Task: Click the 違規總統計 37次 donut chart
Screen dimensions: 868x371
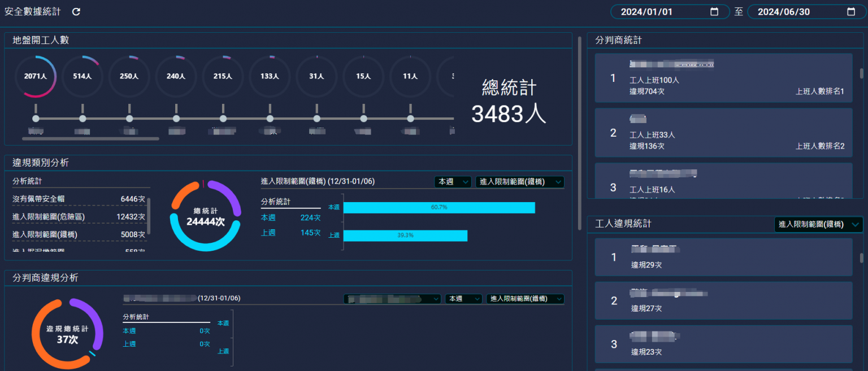Action: coord(67,334)
